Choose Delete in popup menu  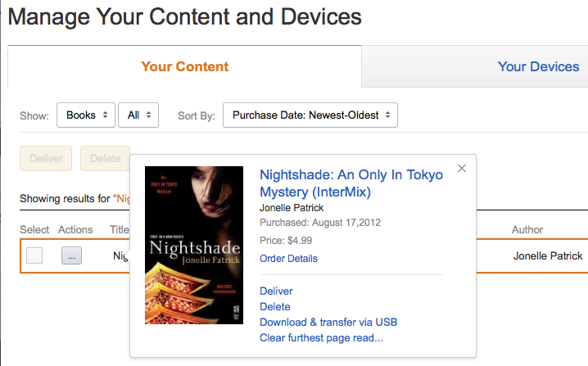(274, 307)
